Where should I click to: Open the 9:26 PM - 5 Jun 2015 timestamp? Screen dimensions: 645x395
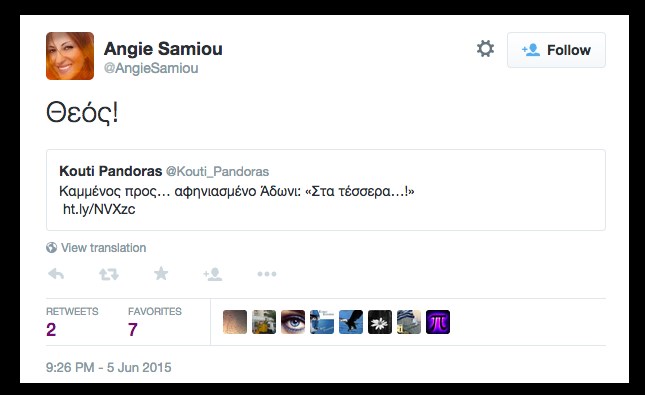[x=109, y=367]
